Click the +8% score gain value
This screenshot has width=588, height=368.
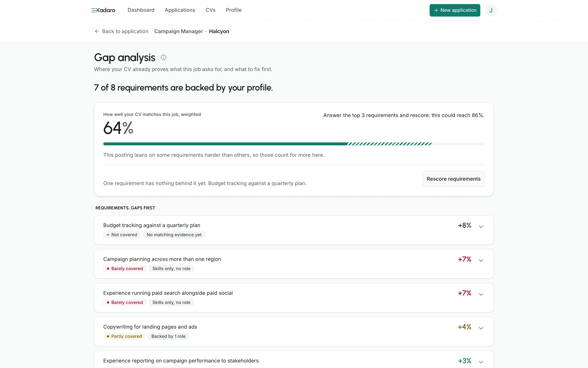pyautogui.click(x=465, y=225)
